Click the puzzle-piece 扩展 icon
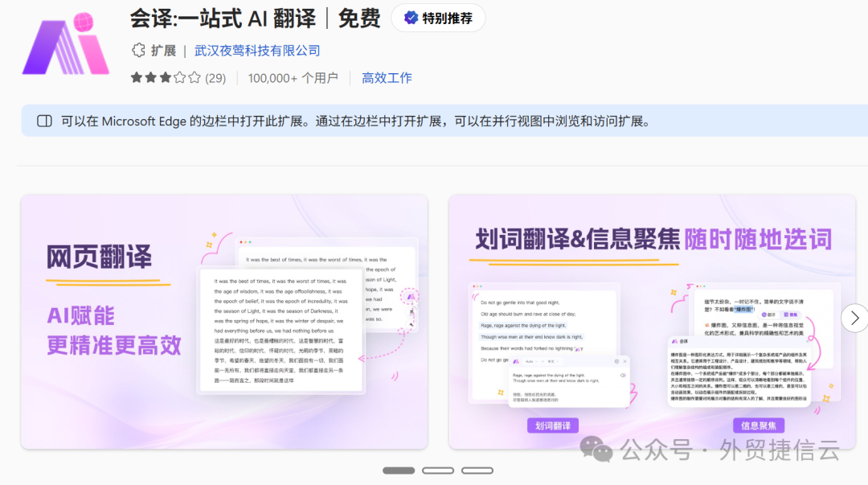Screen dimensions: 868x485 point(137,50)
